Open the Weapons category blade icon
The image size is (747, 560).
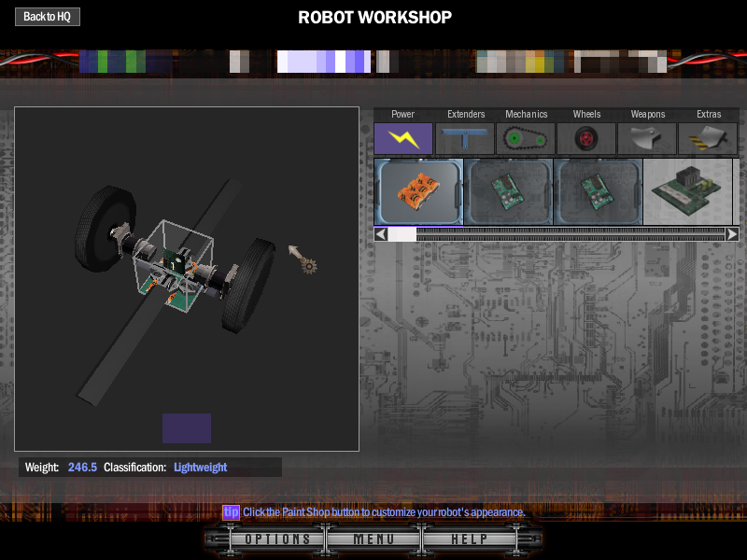(x=647, y=138)
